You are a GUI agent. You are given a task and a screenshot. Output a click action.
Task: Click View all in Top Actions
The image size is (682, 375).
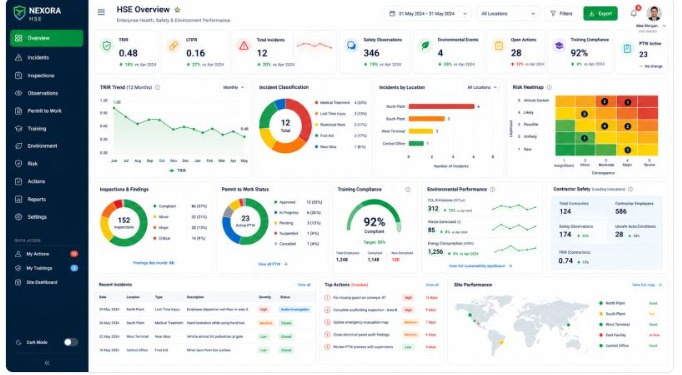tap(432, 285)
